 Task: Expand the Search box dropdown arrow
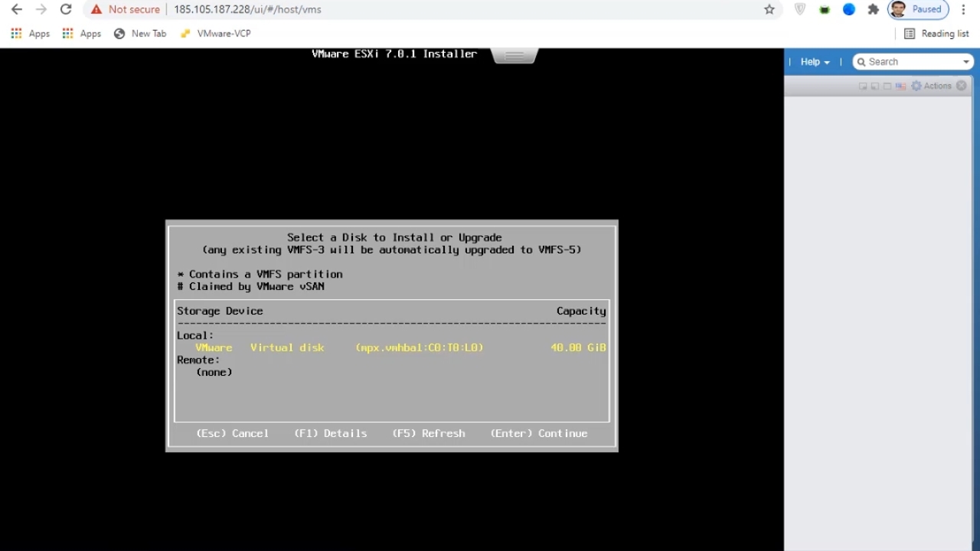click(x=966, y=62)
